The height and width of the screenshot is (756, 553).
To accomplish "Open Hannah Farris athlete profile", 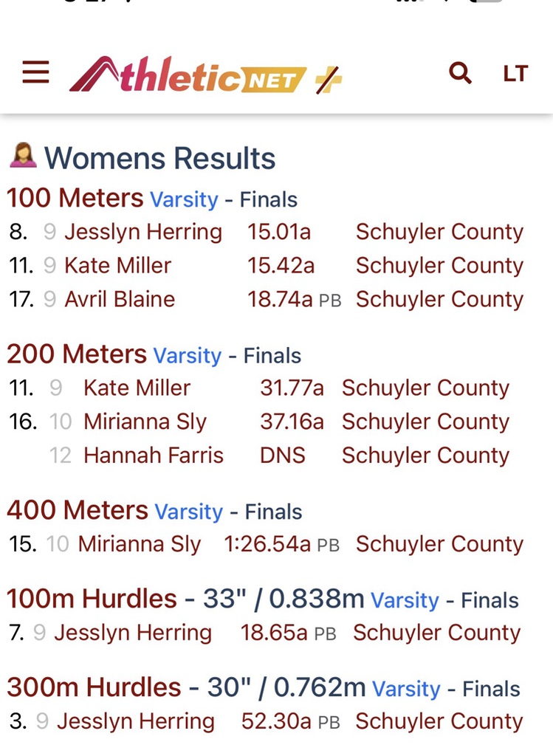I will click(x=154, y=455).
